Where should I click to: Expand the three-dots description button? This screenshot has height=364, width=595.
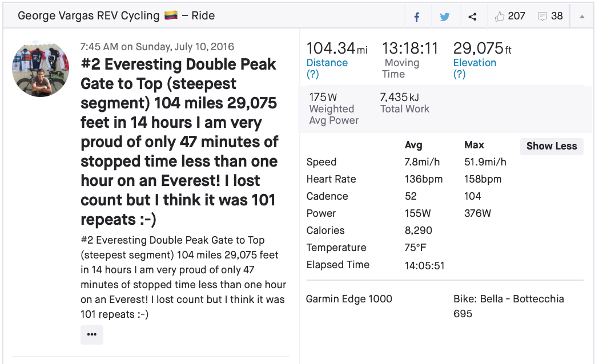92,334
